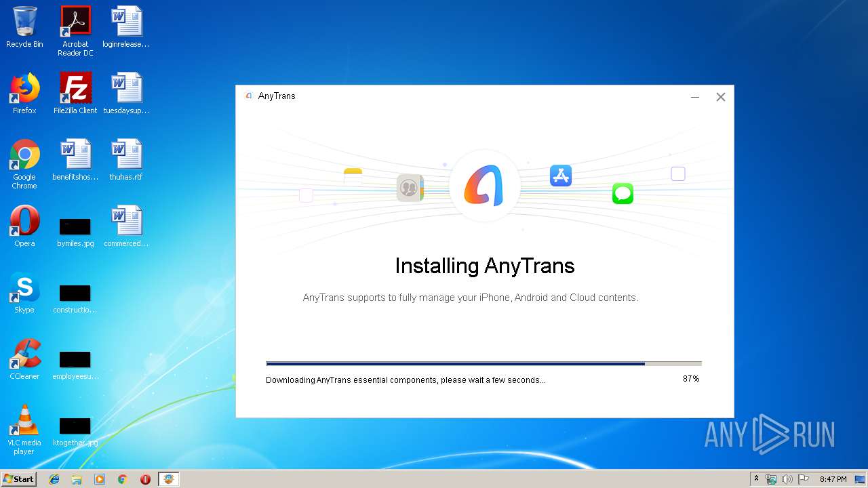Open network status tray icon
Screen dimensions: 868x488
click(x=771, y=479)
